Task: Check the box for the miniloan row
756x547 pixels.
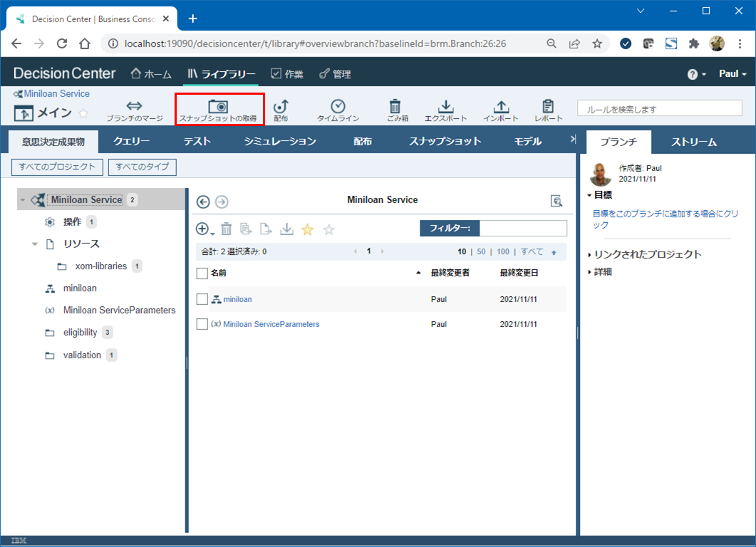Action: click(x=202, y=299)
